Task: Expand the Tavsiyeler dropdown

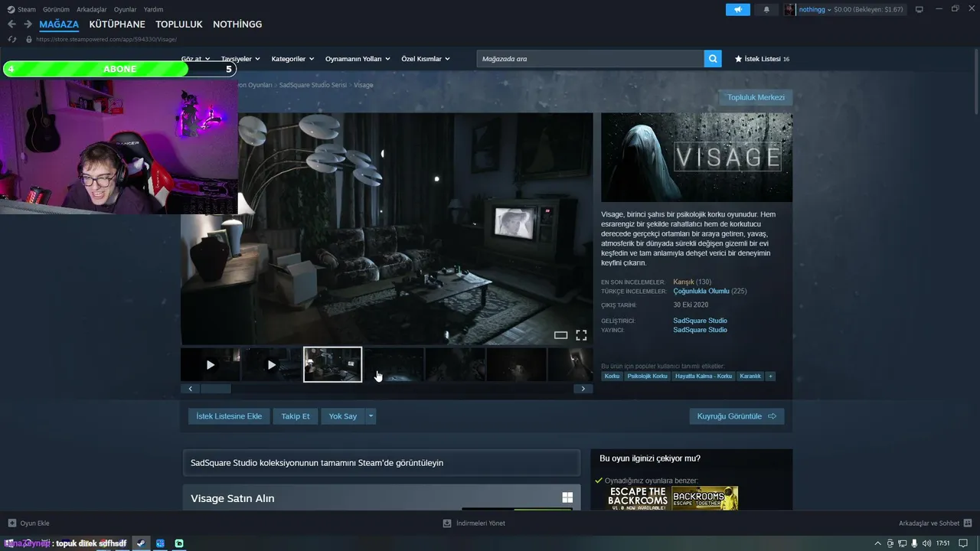Action: pos(240,59)
